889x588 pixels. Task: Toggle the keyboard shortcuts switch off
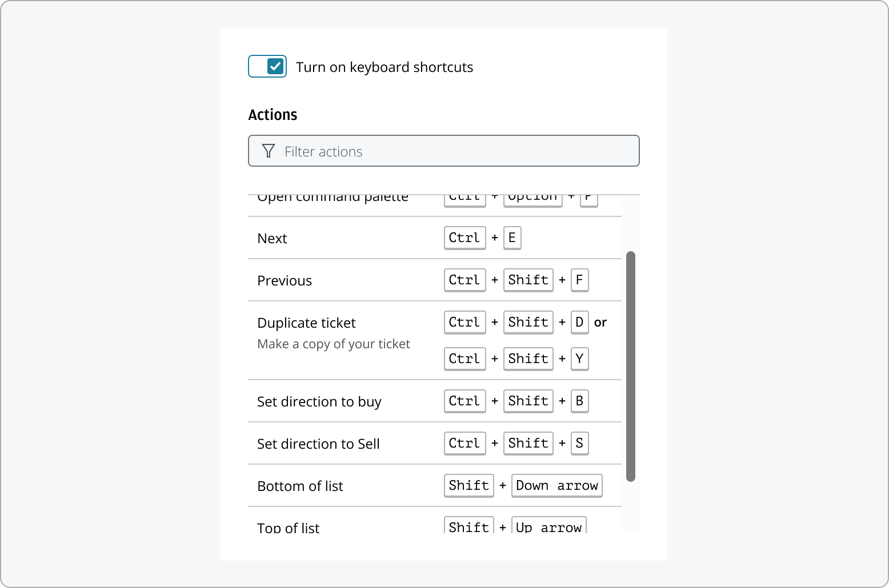click(x=267, y=66)
